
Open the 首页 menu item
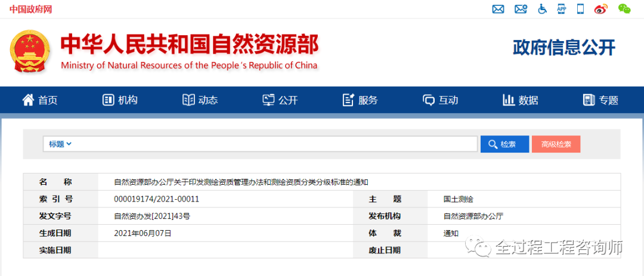[48, 100]
